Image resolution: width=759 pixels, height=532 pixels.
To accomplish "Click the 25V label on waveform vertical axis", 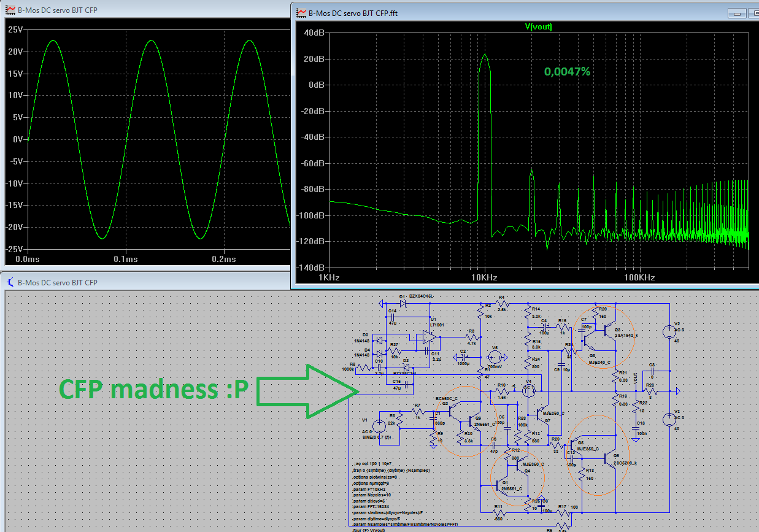I will (15, 29).
